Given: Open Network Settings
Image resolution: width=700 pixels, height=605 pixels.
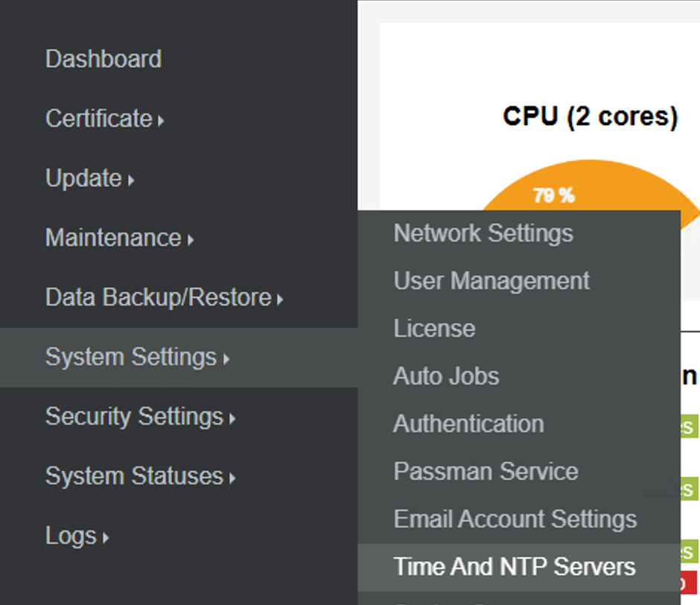Looking at the screenshot, I should tap(483, 233).
